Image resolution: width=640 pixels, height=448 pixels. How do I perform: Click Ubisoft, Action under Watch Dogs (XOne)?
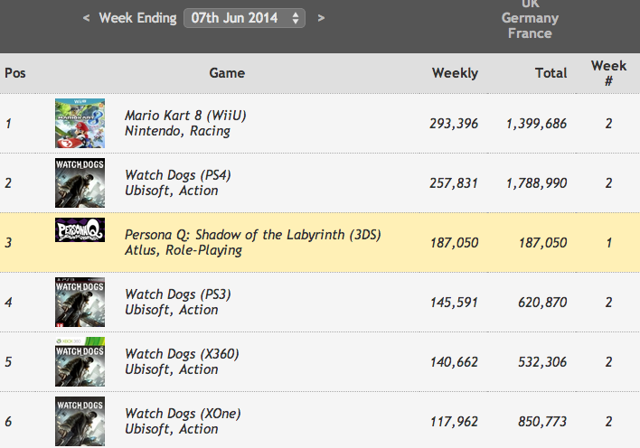click(171, 429)
